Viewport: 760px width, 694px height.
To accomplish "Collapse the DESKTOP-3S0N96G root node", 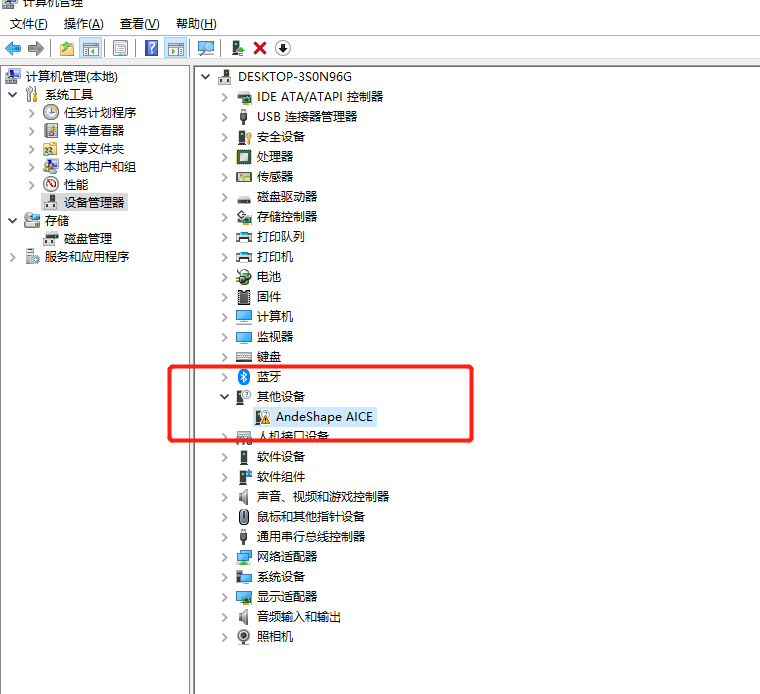I will pyautogui.click(x=206, y=77).
